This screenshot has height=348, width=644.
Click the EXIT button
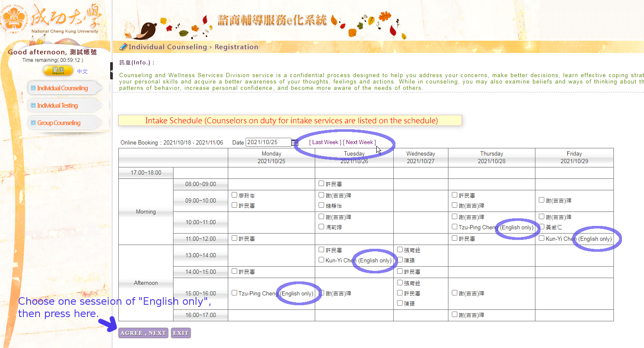181,333
